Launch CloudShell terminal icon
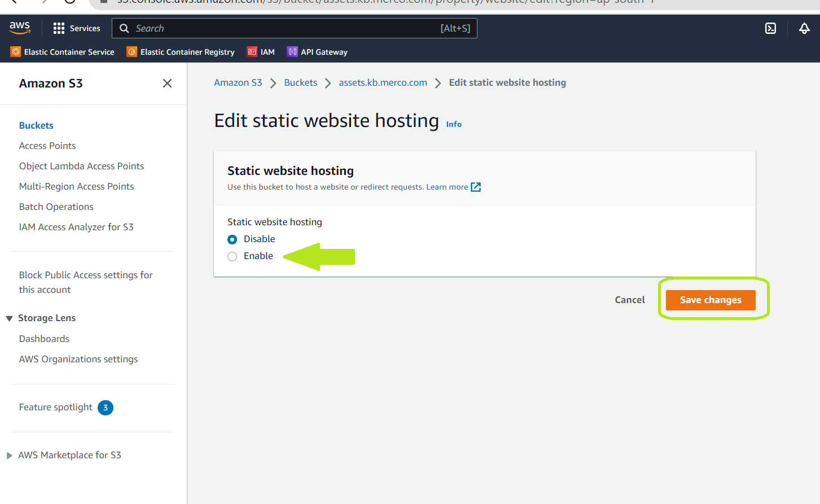The height and width of the screenshot is (504, 820). coord(770,28)
